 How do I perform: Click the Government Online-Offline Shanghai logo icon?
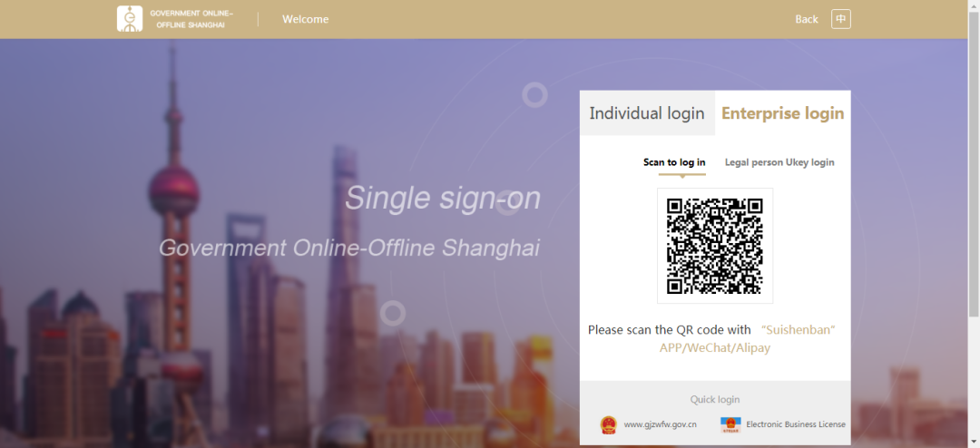[130, 19]
